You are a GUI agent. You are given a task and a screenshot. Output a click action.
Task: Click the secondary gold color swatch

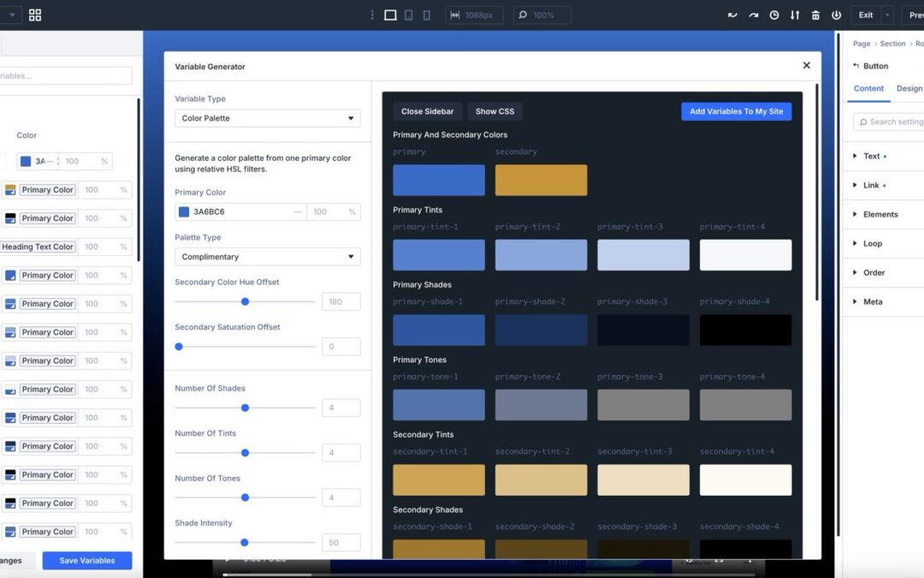(x=541, y=180)
